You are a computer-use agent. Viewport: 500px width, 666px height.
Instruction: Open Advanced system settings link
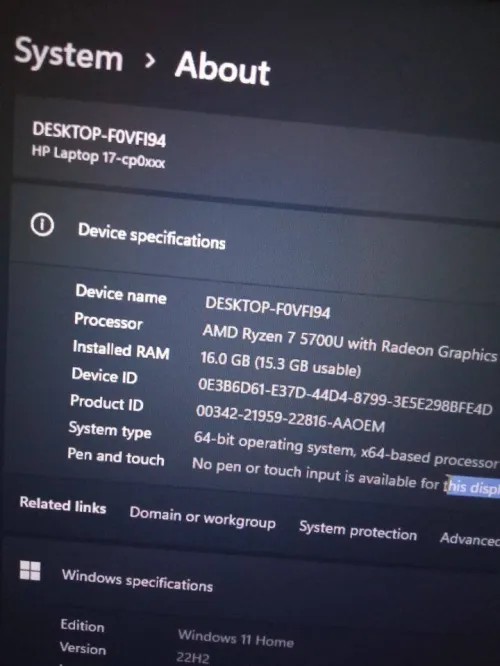[x=470, y=539]
